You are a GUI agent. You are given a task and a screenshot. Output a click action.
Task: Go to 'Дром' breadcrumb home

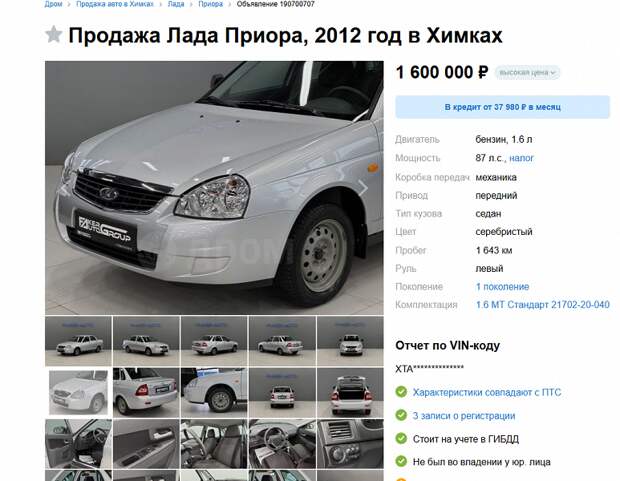53,4
